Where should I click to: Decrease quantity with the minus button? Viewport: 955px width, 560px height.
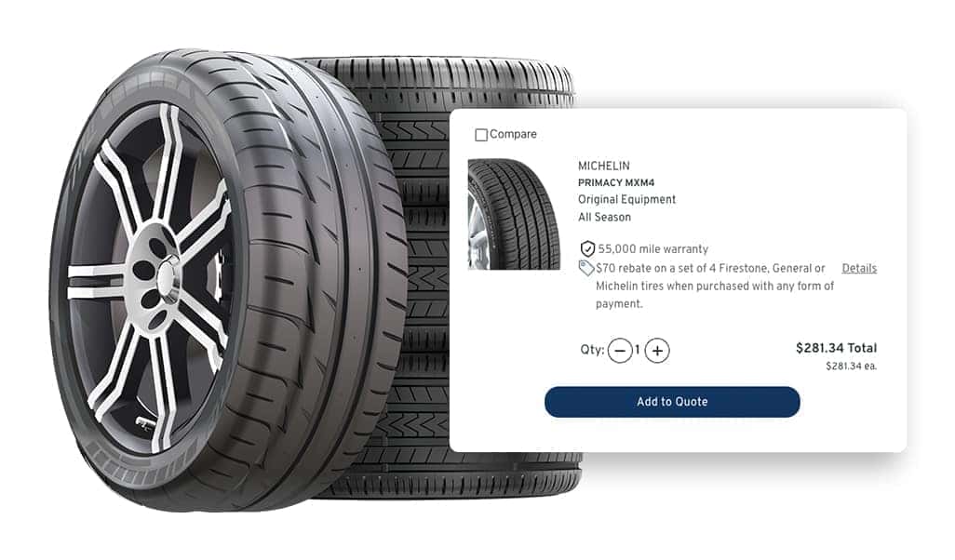[620, 351]
